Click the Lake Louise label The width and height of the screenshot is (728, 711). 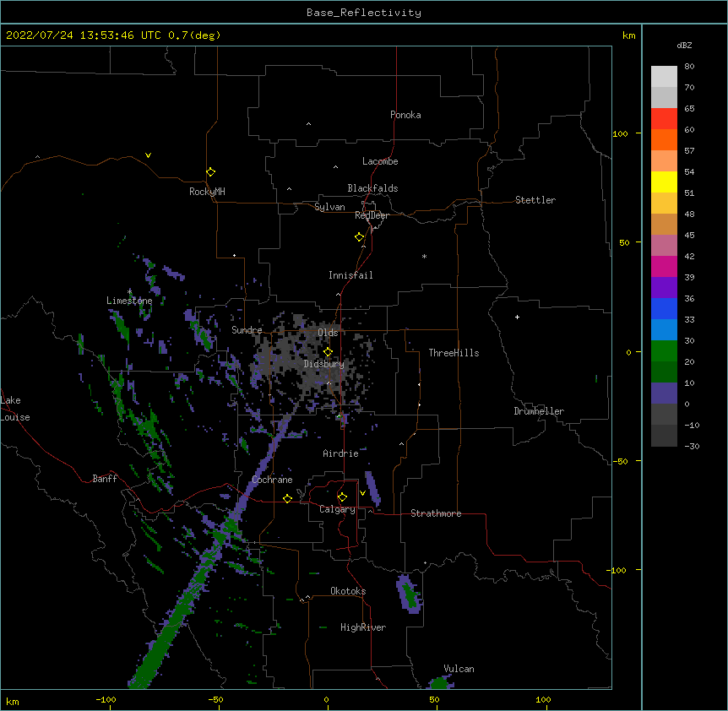tap(15, 409)
